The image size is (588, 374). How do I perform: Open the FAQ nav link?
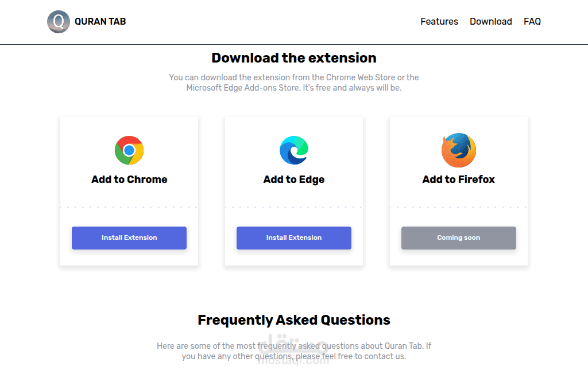(x=532, y=21)
